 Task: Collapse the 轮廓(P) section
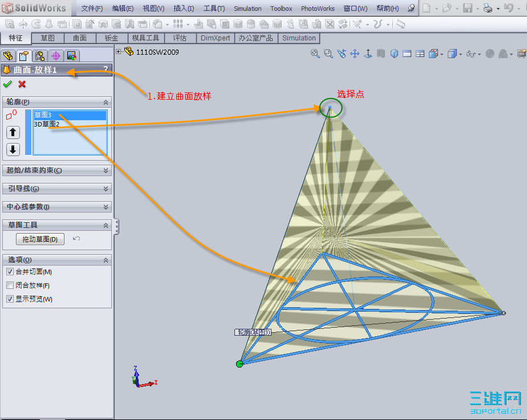click(106, 102)
